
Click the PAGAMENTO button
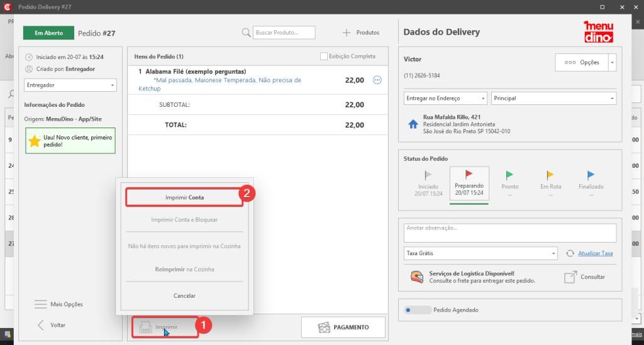pos(343,327)
